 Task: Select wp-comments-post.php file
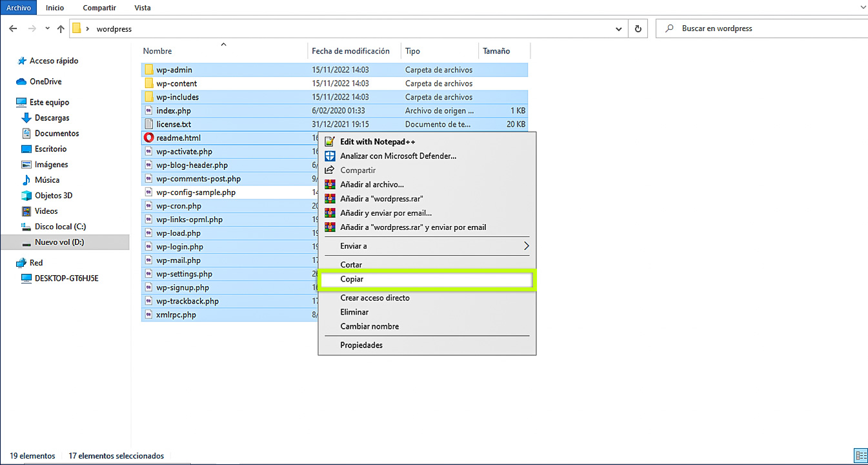[198, 178]
